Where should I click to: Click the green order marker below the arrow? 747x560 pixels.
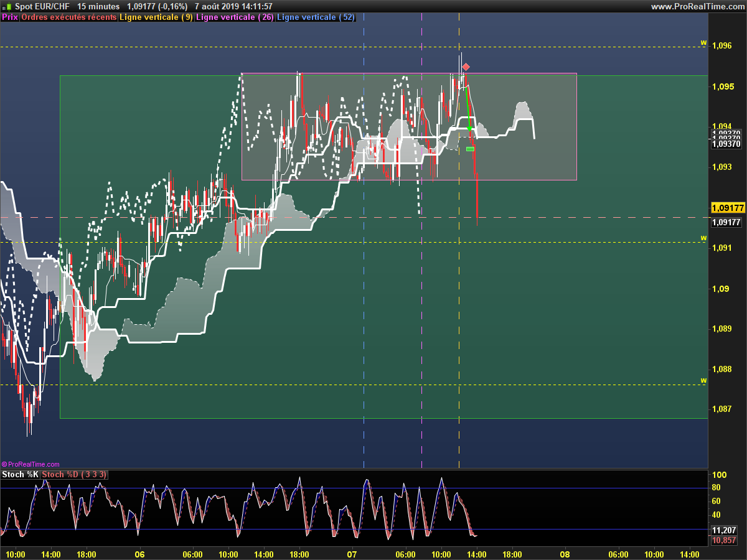point(470,149)
